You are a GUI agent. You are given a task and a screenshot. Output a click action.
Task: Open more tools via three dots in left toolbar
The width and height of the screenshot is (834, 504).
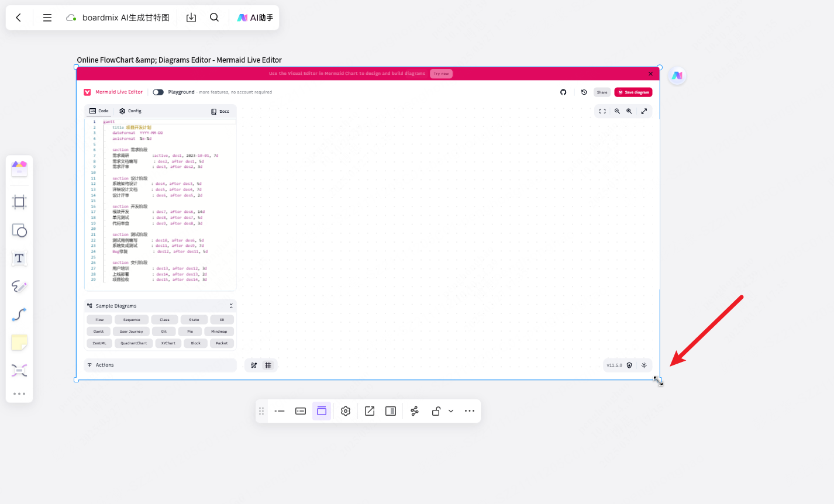(x=19, y=393)
